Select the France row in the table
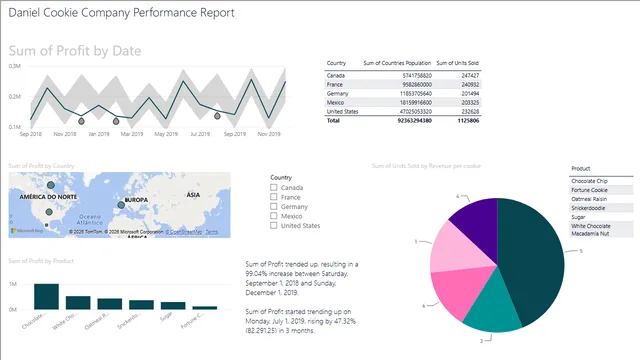640x360 pixels. pos(403,84)
